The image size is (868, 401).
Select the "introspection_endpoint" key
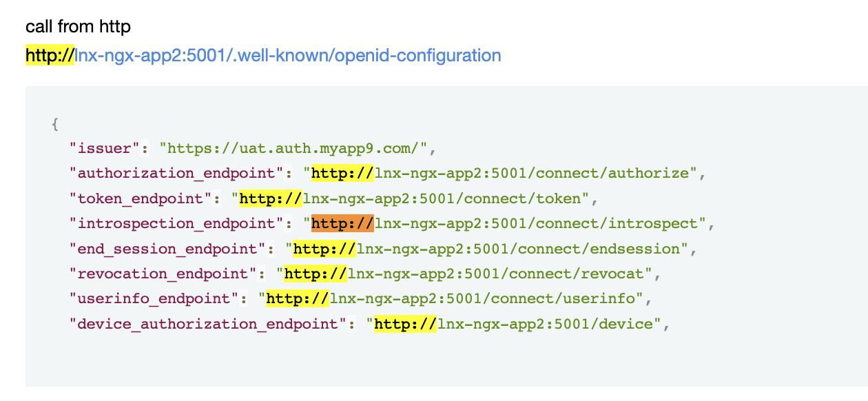click(176, 223)
